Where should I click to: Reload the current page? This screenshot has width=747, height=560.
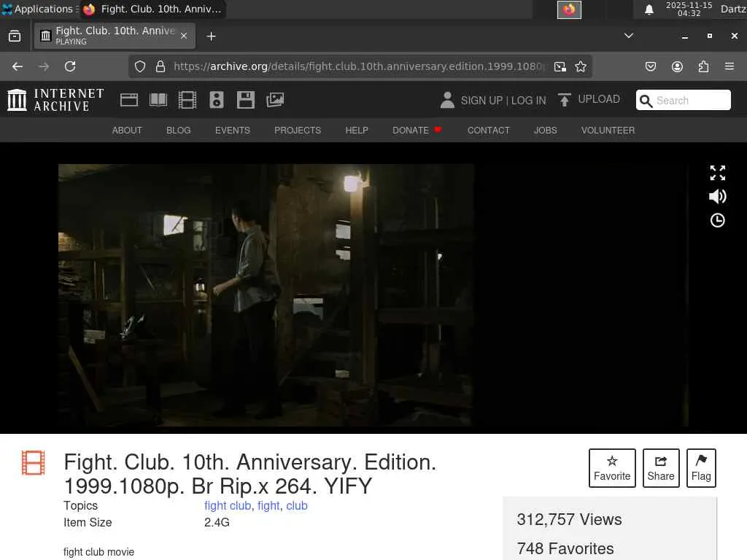pos(70,66)
